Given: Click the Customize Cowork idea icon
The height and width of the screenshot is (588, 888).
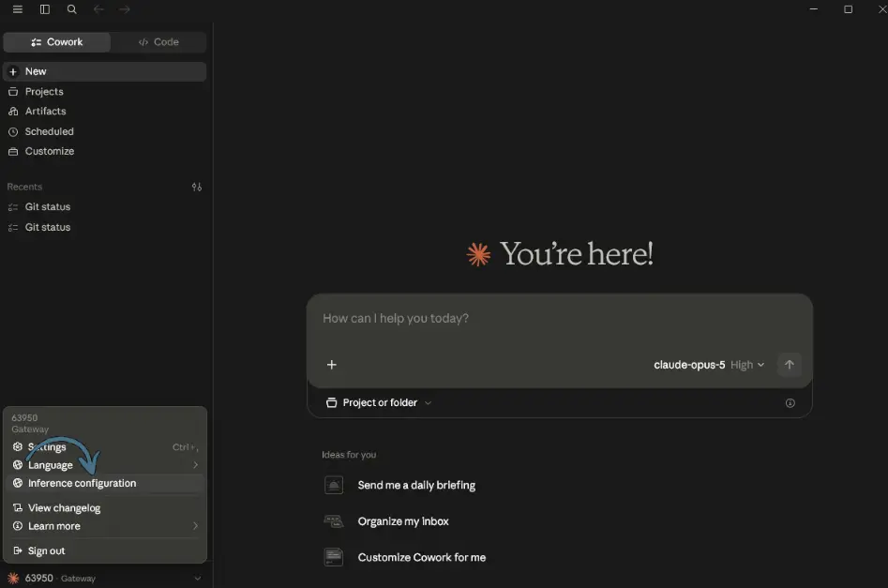Looking at the screenshot, I should click(334, 557).
